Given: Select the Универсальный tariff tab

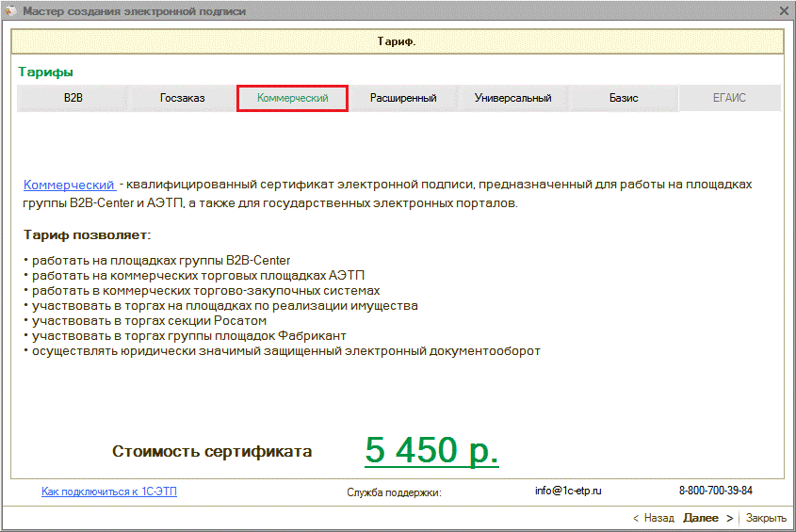Looking at the screenshot, I should pos(512,98).
